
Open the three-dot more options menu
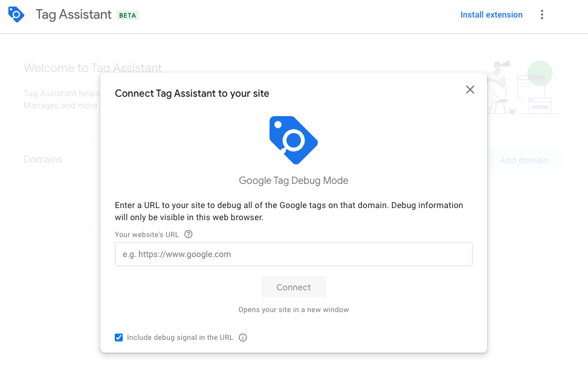(542, 15)
